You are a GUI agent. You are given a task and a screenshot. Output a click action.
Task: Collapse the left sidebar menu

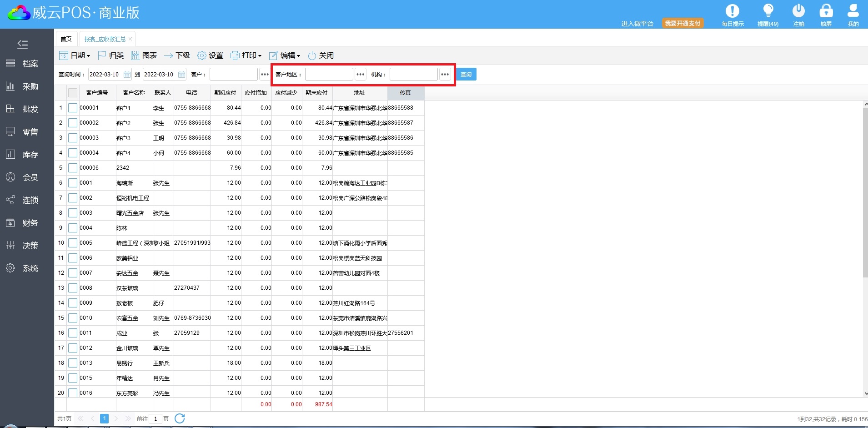[22, 44]
